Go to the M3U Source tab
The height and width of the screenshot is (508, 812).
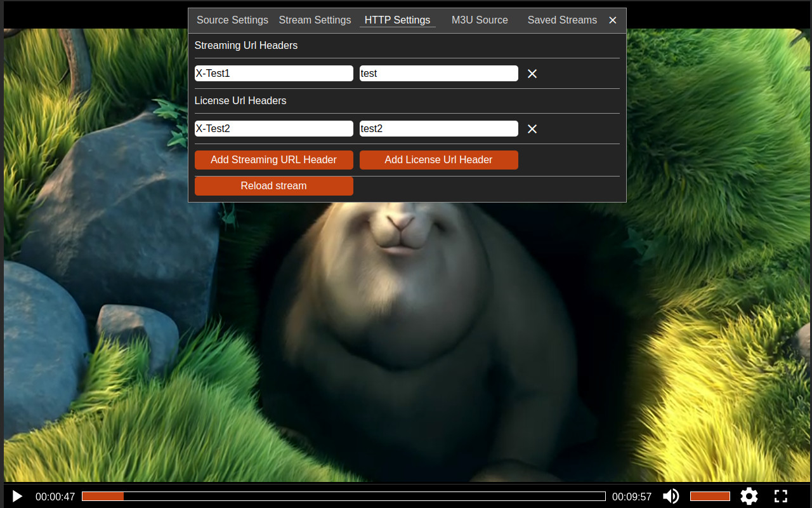tap(480, 20)
